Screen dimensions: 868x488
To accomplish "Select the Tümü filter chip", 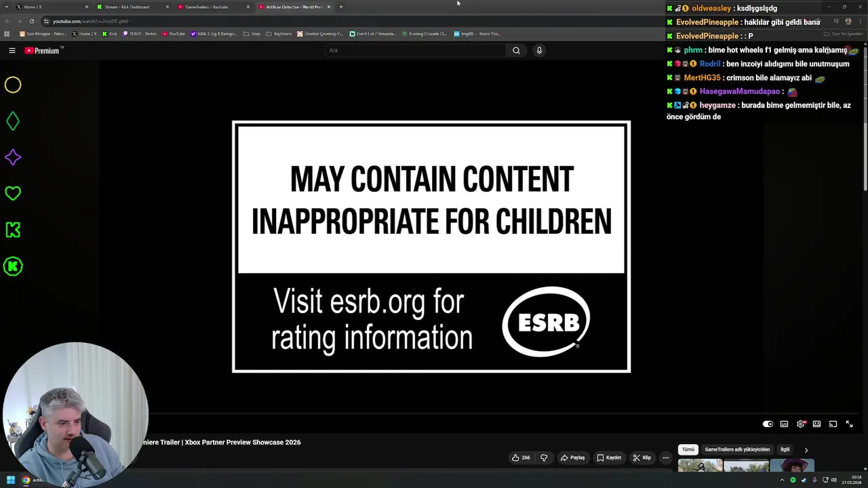I will [x=688, y=449].
